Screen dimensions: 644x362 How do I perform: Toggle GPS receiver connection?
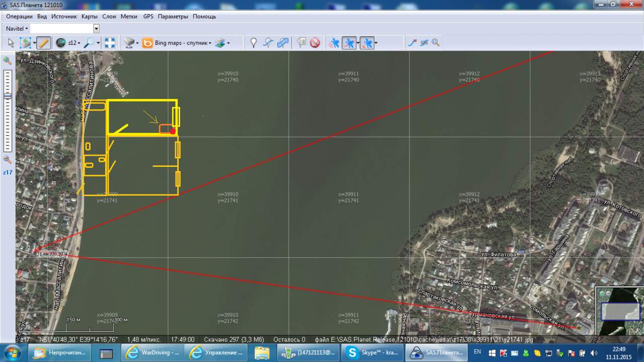tap(334, 43)
